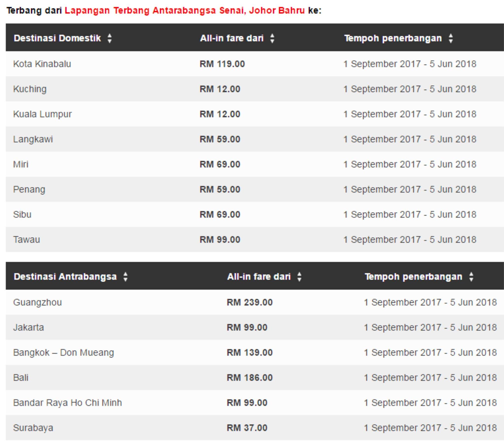Select the Kuching destination
Screen dimensions: 504x447
30,89
